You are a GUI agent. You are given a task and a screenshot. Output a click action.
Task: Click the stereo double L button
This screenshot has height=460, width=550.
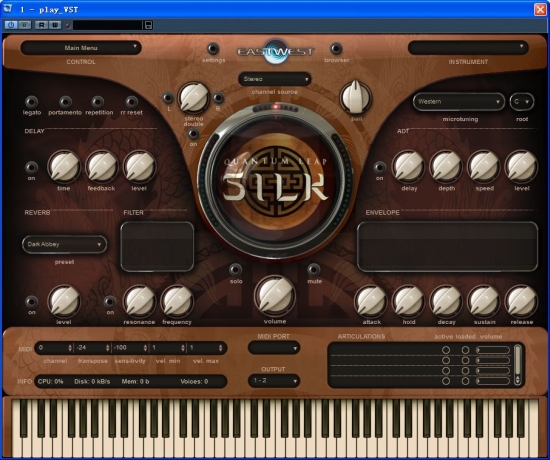(168, 97)
